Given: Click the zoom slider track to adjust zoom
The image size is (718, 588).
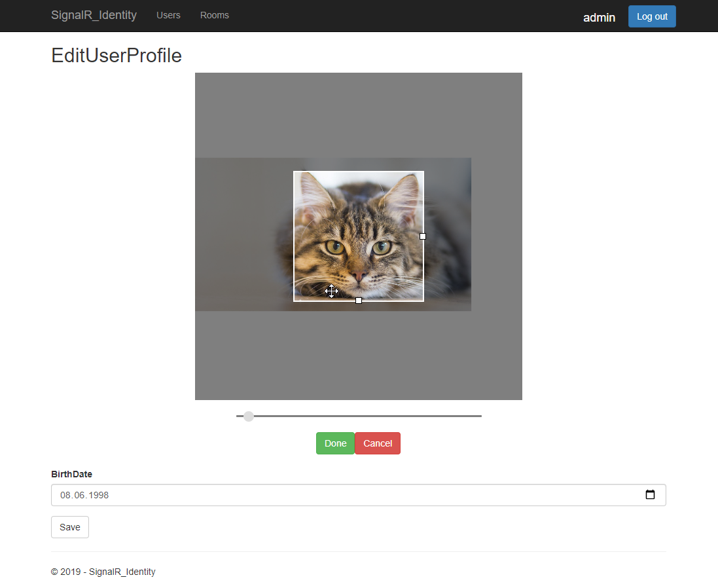Looking at the screenshot, I should (360, 416).
